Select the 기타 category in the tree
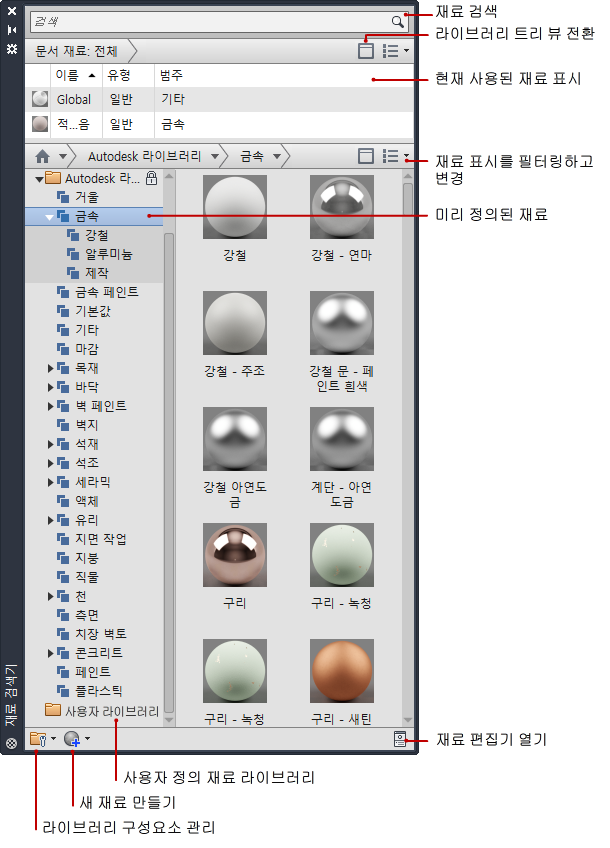The image size is (610, 848). point(87,330)
